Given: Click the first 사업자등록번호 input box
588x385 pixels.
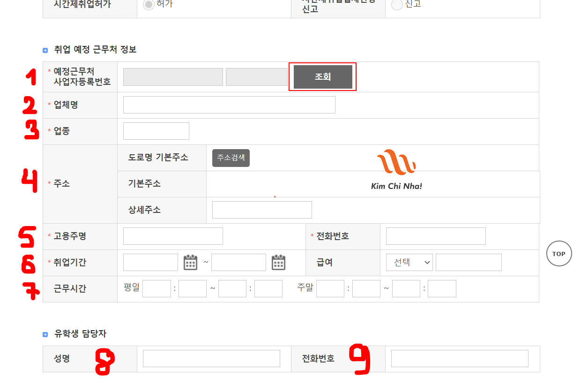Looking at the screenshot, I should (173, 77).
